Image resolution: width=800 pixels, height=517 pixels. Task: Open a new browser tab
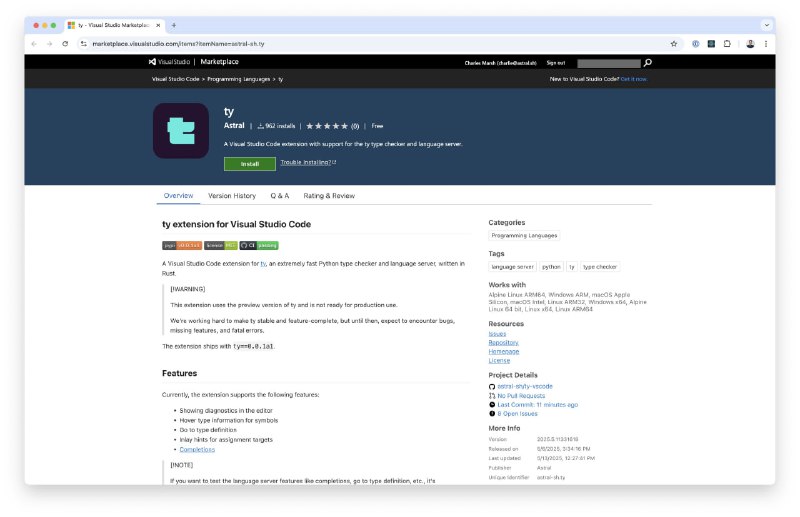(174, 25)
